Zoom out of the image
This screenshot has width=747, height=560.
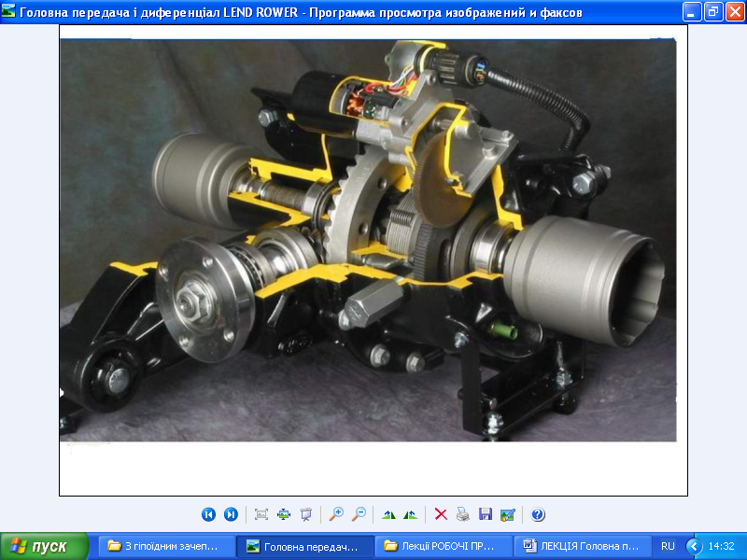coord(359,515)
